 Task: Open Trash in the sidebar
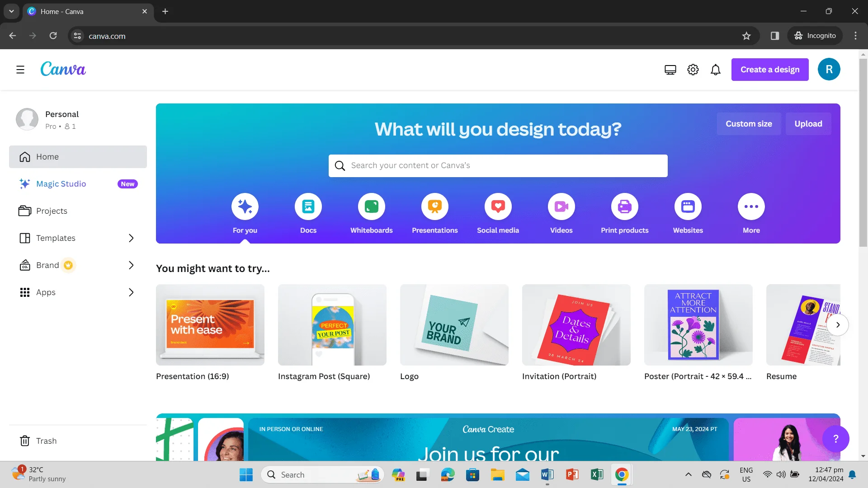click(78, 441)
